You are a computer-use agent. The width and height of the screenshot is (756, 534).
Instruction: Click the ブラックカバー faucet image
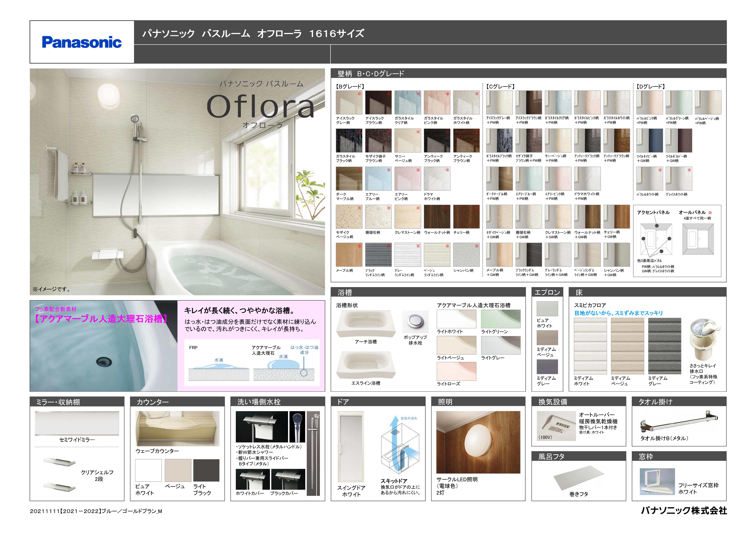(288, 479)
